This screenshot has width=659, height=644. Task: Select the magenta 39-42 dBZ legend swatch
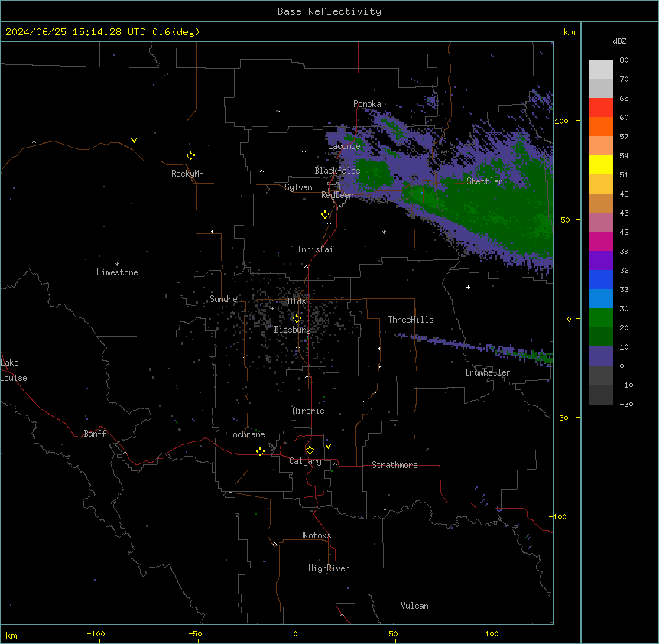click(x=601, y=241)
